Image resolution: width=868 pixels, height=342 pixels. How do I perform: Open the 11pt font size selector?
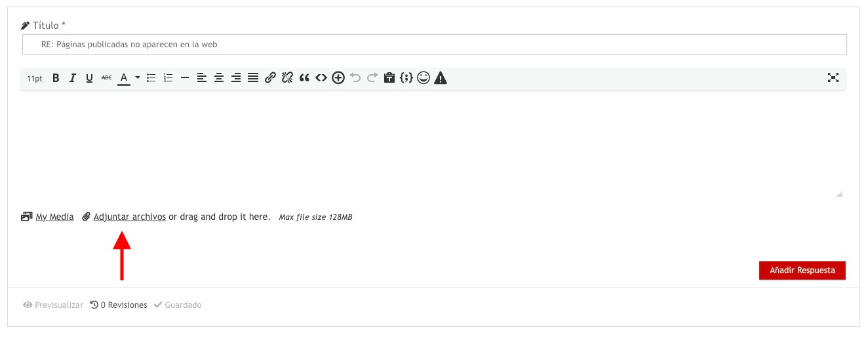click(35, 78)
